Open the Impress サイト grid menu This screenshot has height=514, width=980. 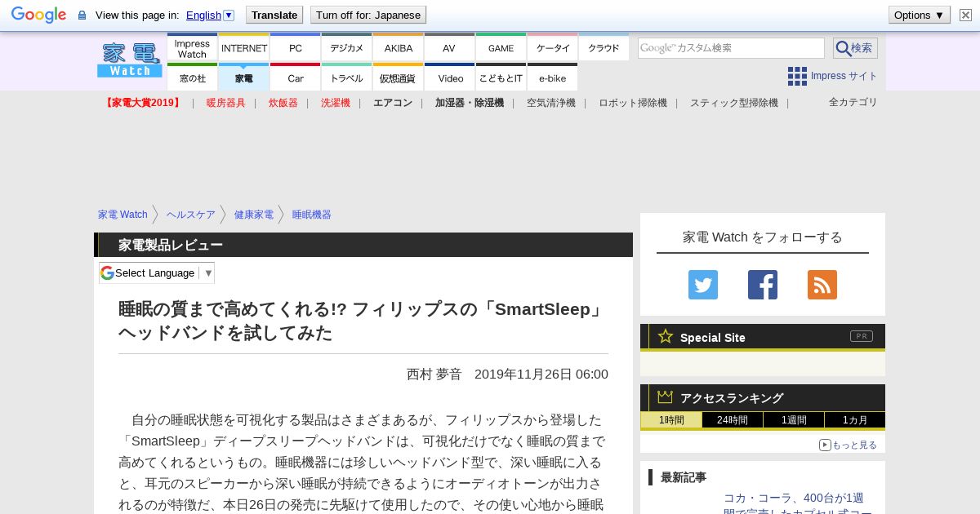(x=832, y=76)
